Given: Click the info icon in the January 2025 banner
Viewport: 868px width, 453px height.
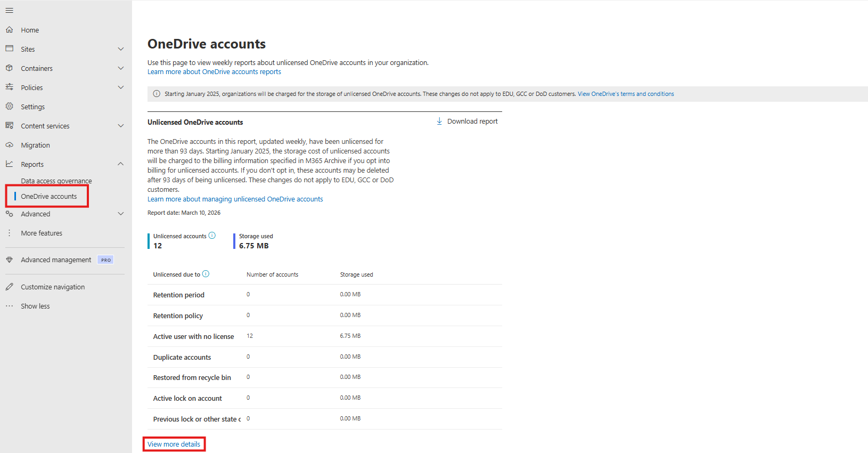Looking at the screenshot, I should click(157, 94).
